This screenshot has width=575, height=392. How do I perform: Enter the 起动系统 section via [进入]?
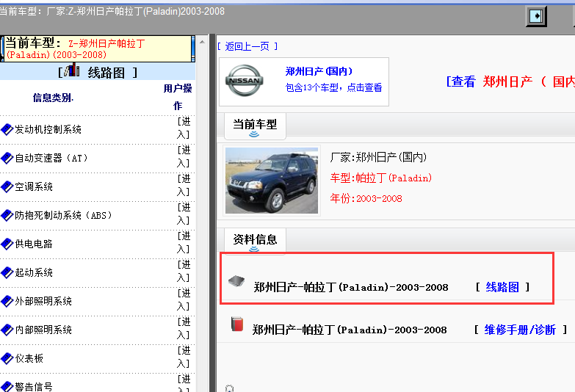point(184,271)
